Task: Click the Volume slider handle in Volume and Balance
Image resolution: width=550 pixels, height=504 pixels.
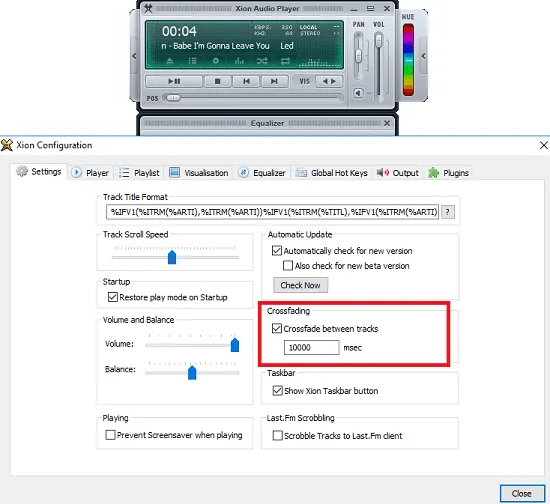Action: (235, 345)
